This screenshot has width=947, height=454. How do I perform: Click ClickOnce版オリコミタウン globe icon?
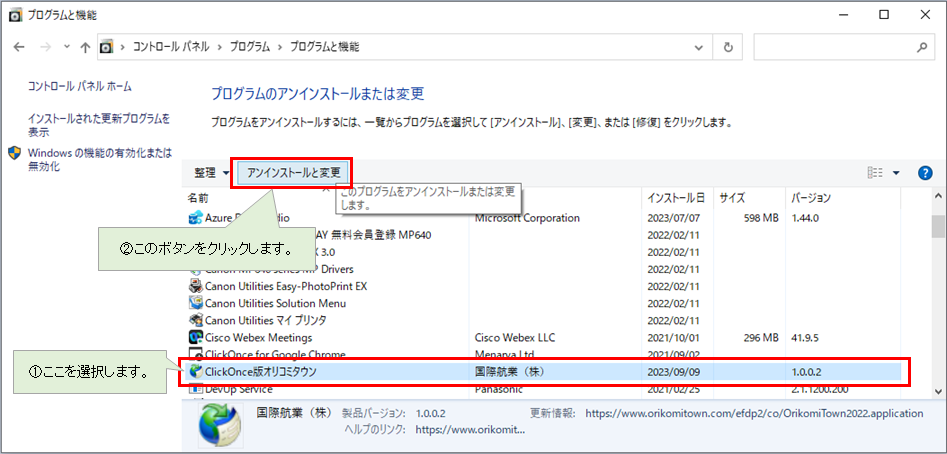tap(195, 372)
